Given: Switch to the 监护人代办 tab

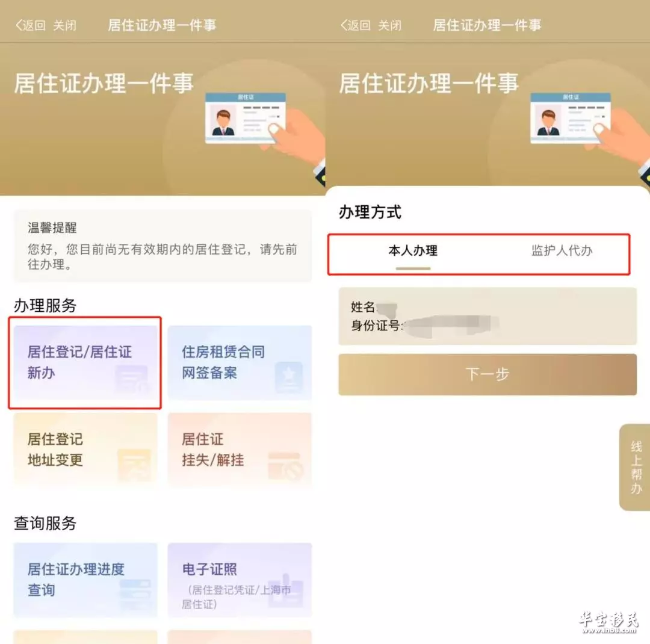Looking at the screenshot, I should pyautogui.click(x=562, y=250).
